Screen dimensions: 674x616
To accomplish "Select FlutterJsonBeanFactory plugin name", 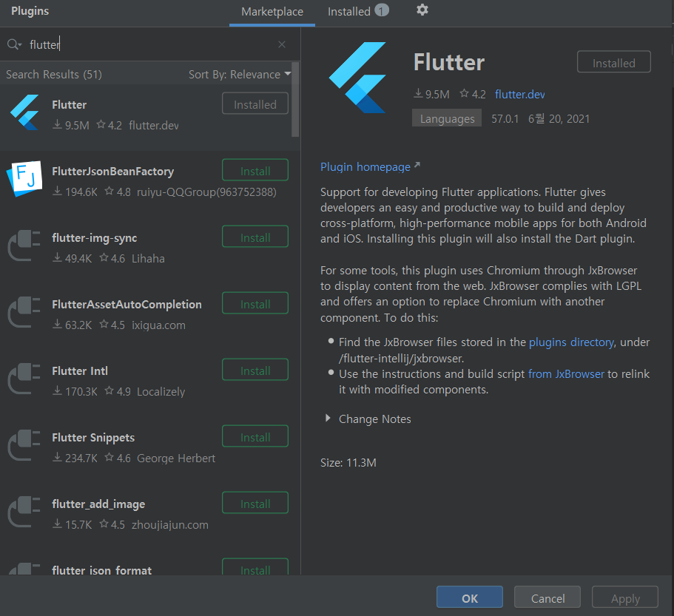I will click(x=112, y=171).
